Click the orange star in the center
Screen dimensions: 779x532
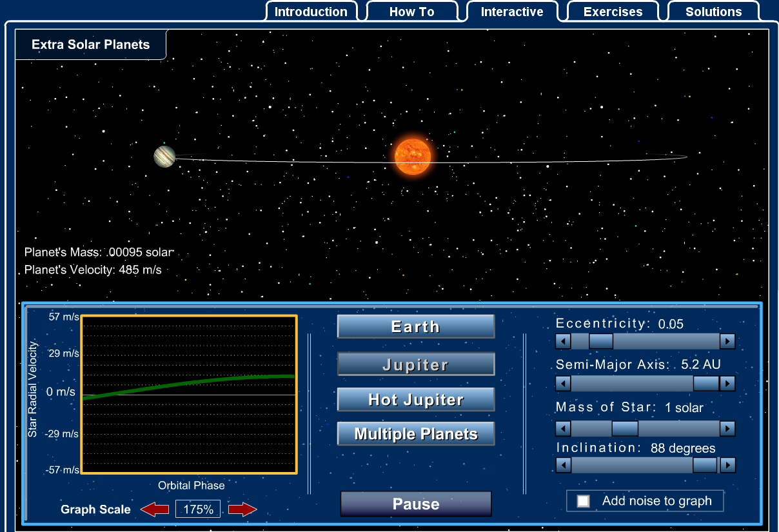412,156
